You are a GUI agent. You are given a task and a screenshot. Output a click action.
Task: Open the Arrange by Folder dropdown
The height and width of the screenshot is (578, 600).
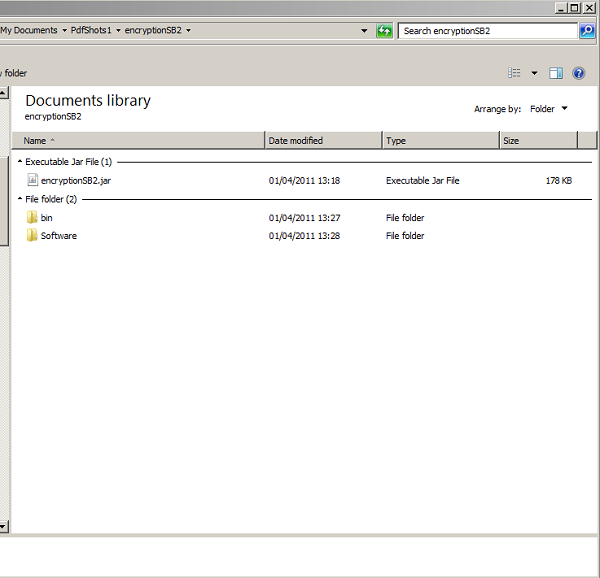pyautogui.click(x=549, y=109)
